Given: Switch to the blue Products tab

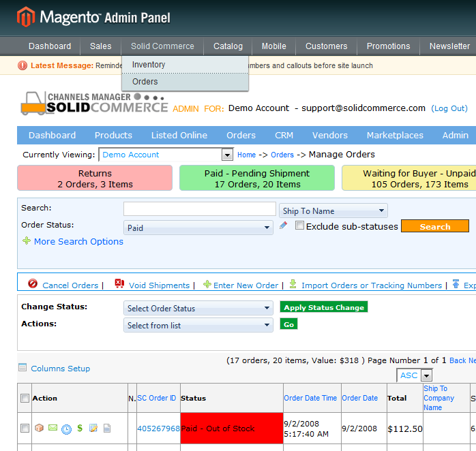Looking at the screenshot, I should 113,136.
